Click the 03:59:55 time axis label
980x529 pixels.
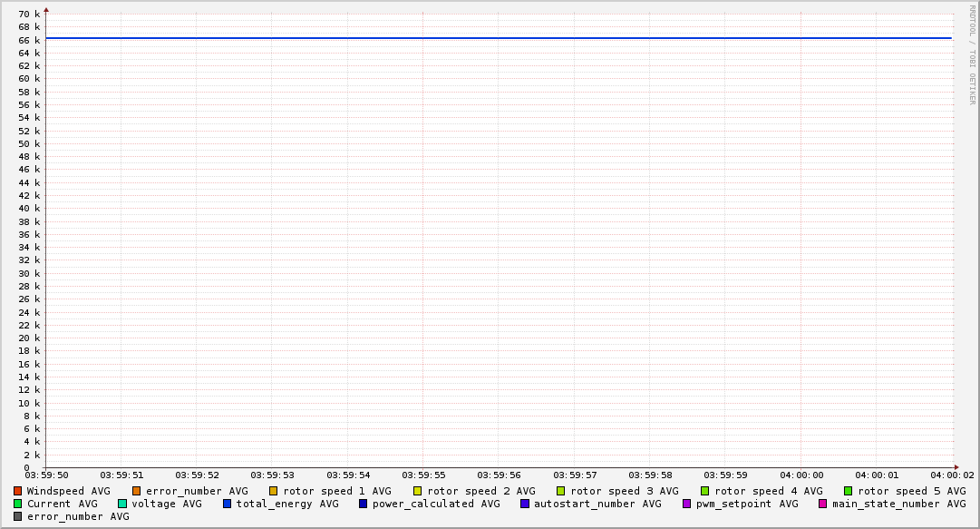pyautogui.click(x=422, y=475)
